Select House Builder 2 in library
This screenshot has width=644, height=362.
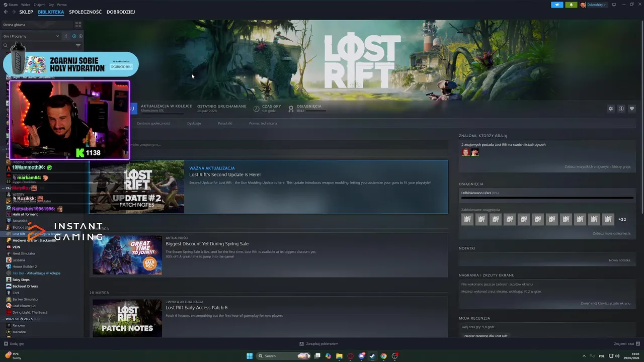[25, 266]
